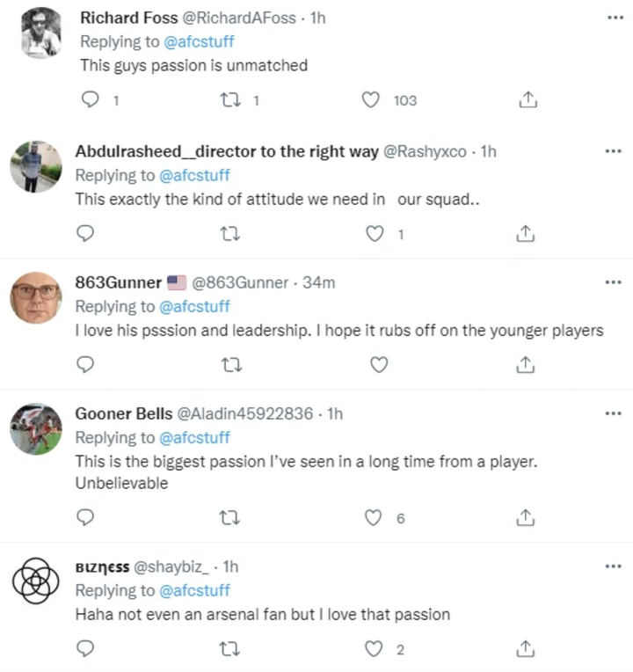Share 863Gunner's tweet
This screenshot has height=672, width=633.
click(527, 364)
